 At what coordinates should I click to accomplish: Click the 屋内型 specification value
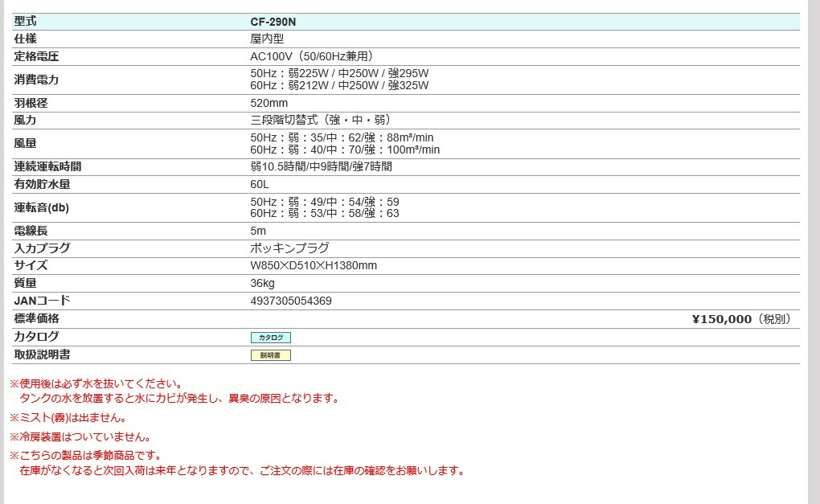click(264, 39)
